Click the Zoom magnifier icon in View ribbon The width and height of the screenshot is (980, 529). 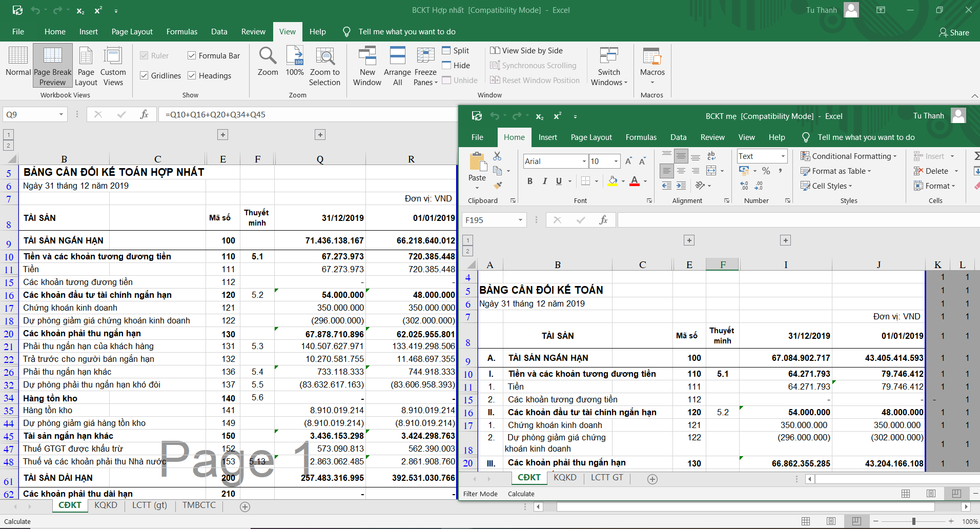tap(268, 56)
